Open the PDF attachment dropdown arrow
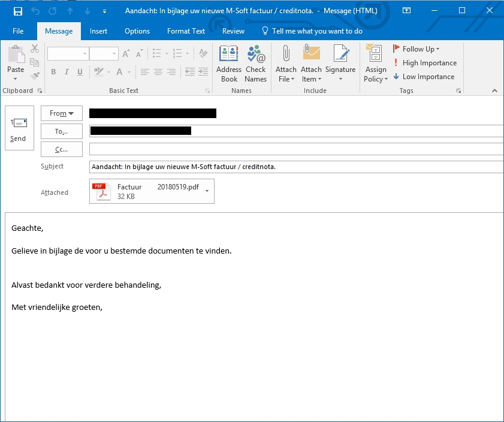Viewport: 504px width, 422px height. [x=207, y=191]
